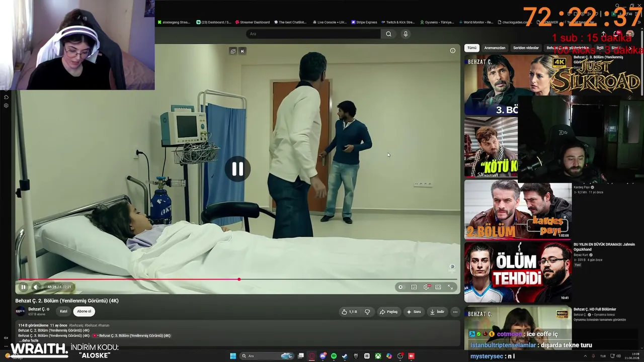
Task: Open Steam from the taskbar
Action: pyautogui.click(x=345, y=356)
